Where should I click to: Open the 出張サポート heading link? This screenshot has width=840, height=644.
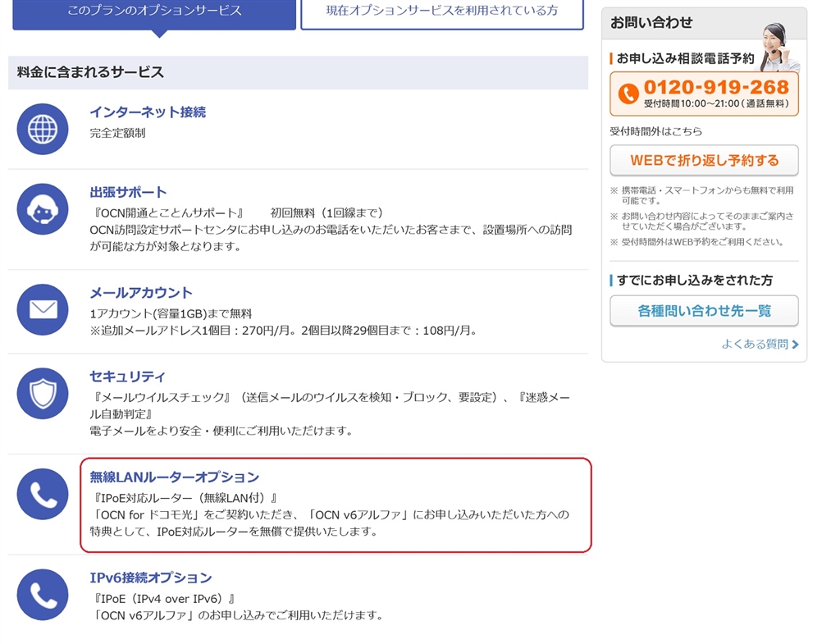[x=128, y=192]
